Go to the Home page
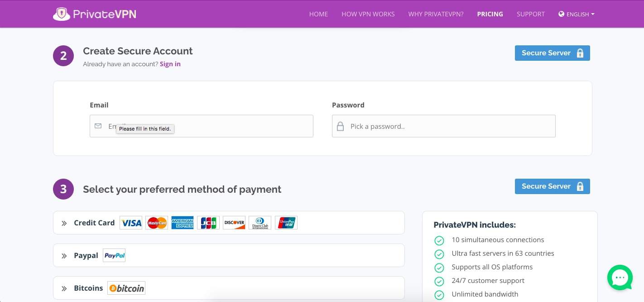644x302 pixels. tap(318, 14)
